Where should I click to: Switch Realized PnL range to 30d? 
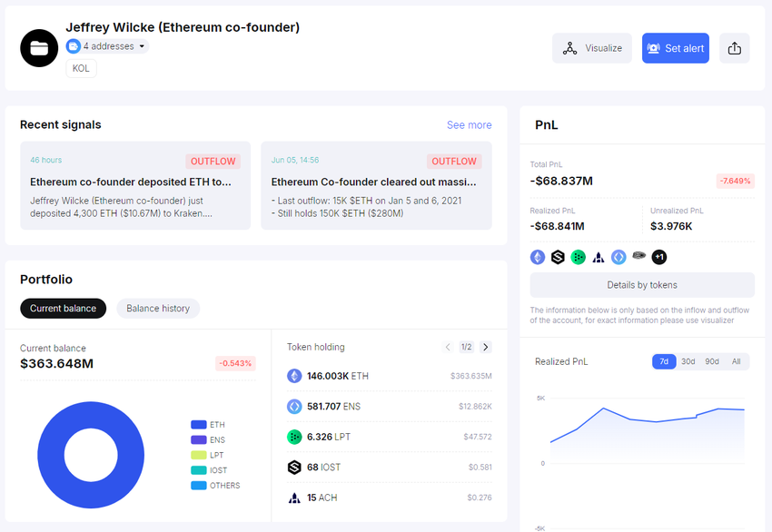click(688, 361)
